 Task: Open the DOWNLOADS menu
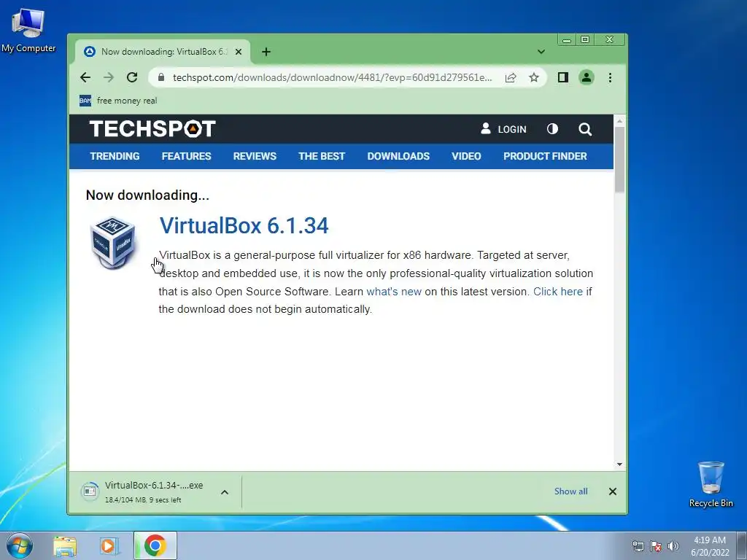click(x=398, y=156)
